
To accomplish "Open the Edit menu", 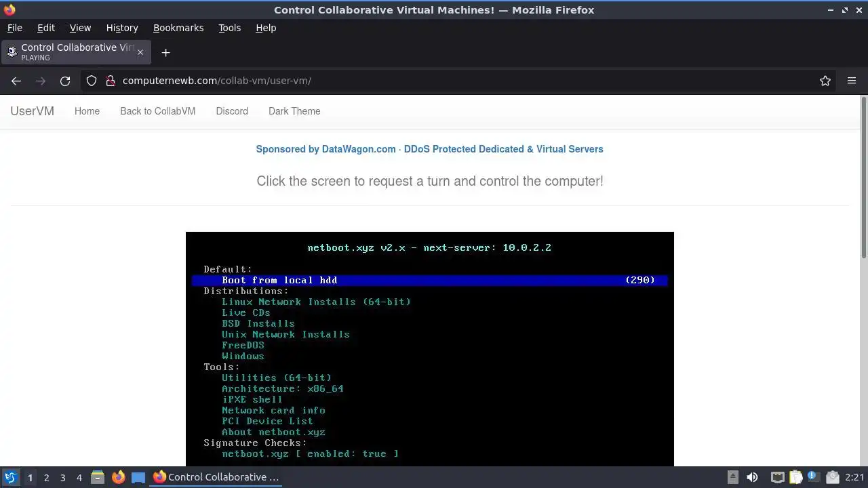I will [46, 28].
